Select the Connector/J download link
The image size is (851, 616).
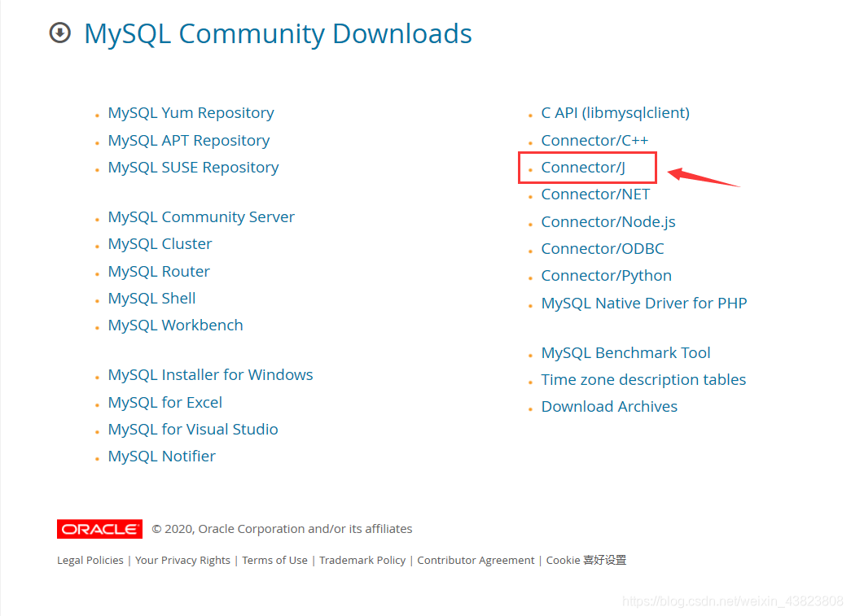(x=583, y=168)
